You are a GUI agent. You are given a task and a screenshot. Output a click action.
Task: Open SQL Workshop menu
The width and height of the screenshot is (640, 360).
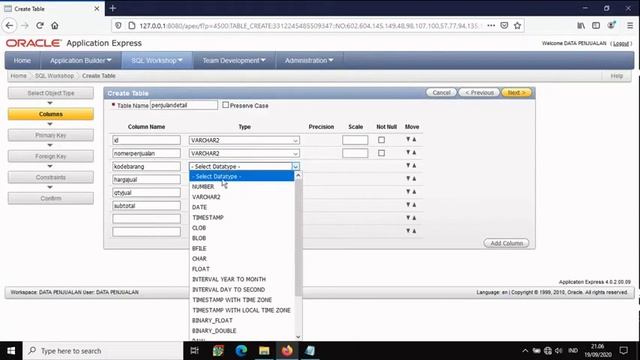157,60
